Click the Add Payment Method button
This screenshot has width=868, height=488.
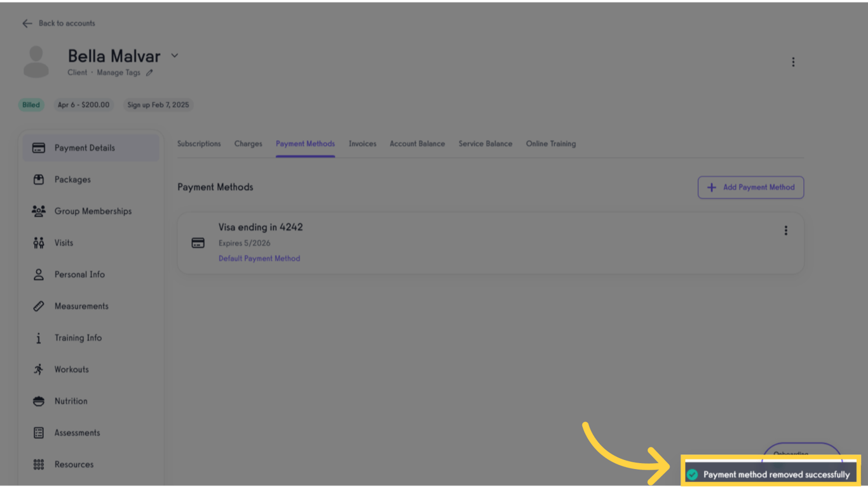750,187
